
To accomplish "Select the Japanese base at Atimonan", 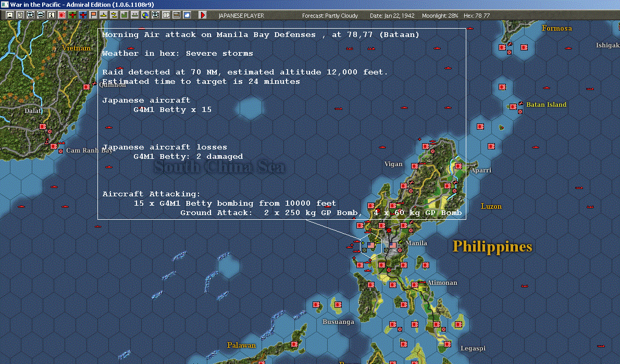I will (x=414, y=285).
